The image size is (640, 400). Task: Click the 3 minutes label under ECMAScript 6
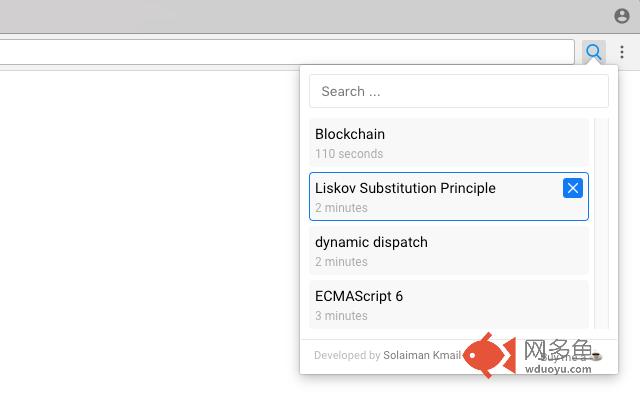(x=341, y=316)
